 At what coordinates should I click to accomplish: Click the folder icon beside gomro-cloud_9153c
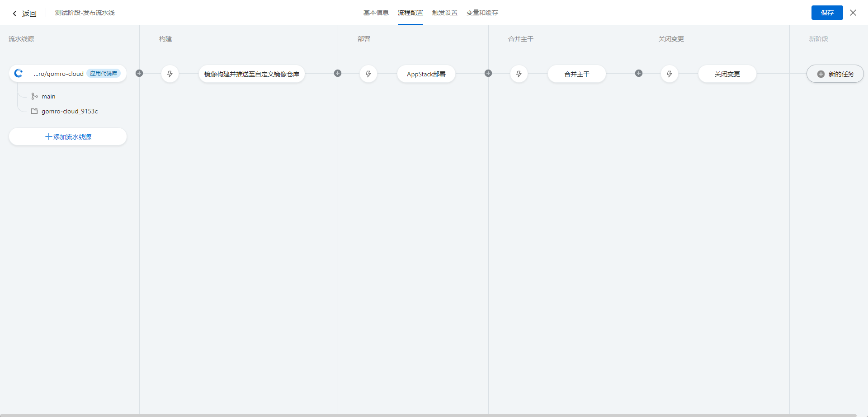(34, 111)
